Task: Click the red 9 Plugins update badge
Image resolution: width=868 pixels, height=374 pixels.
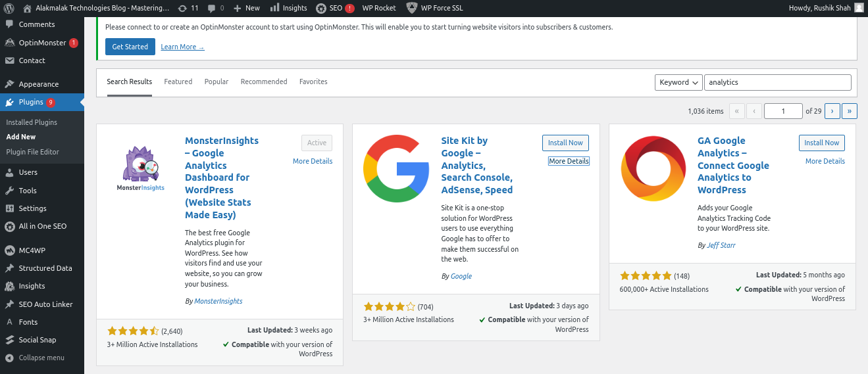Action: (x=51, y=102)
